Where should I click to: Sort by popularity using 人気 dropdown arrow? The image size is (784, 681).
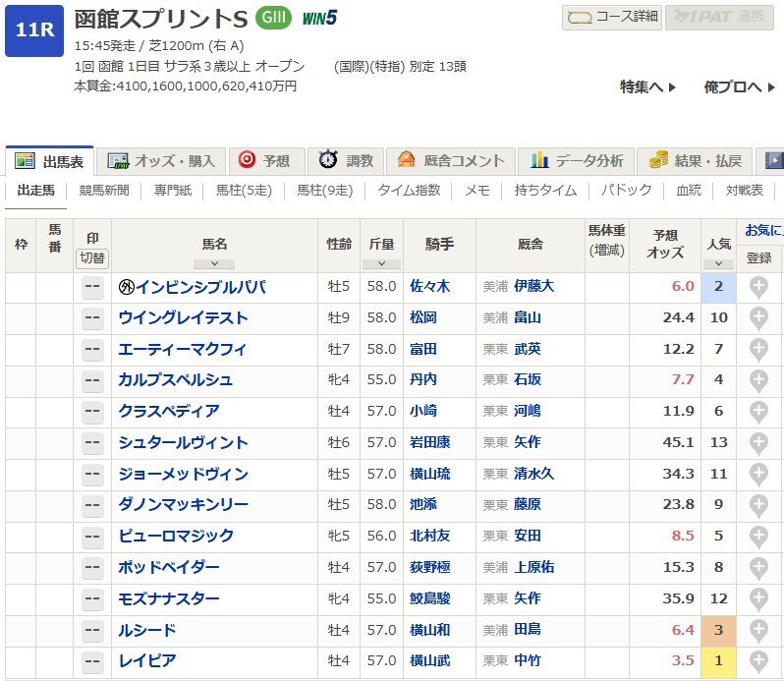point(718,263)
